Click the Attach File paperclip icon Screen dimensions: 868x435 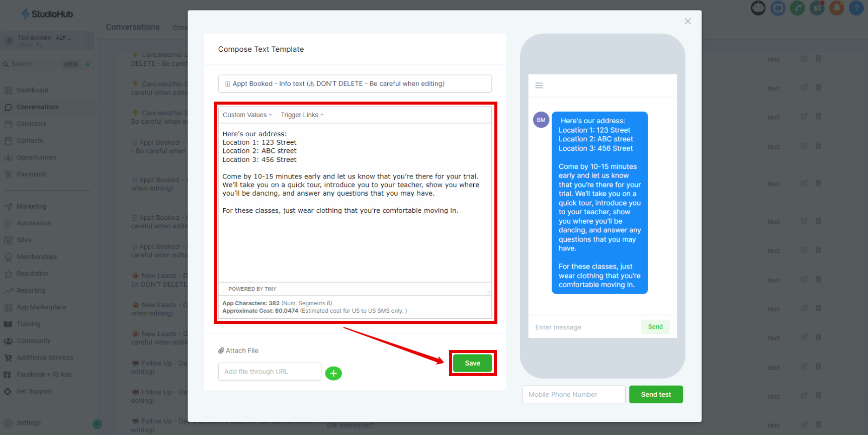pyautogui.click(x=221, y=351)
